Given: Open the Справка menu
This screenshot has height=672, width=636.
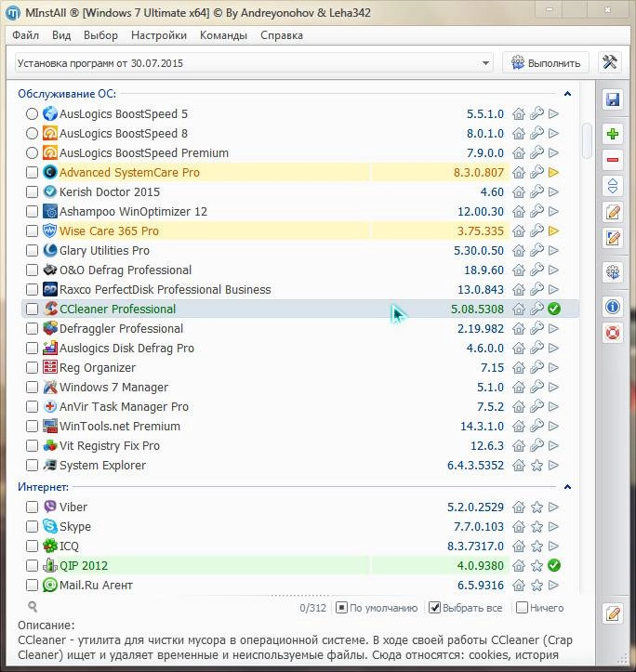Looking at the screenshot, I should (282, 35).
